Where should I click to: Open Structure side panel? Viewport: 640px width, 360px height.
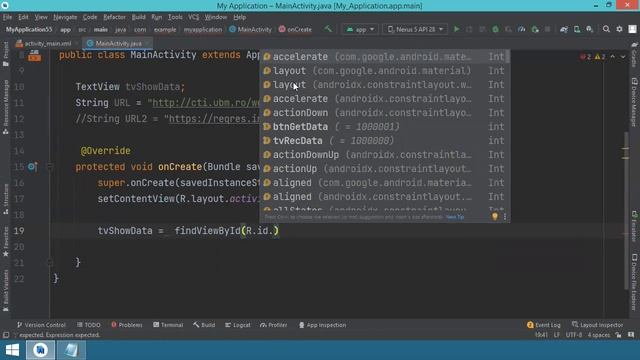pyautogui.click(x=5, y=199)
